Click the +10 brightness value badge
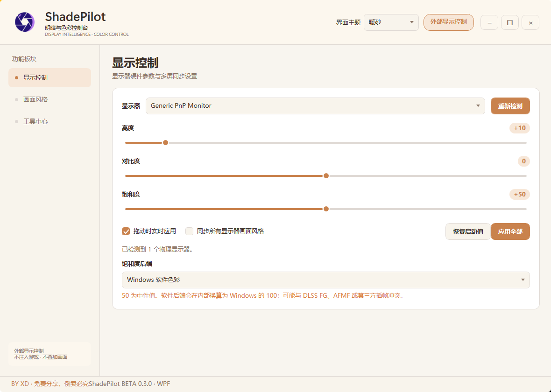551x392 pixels. pos(519,128)
